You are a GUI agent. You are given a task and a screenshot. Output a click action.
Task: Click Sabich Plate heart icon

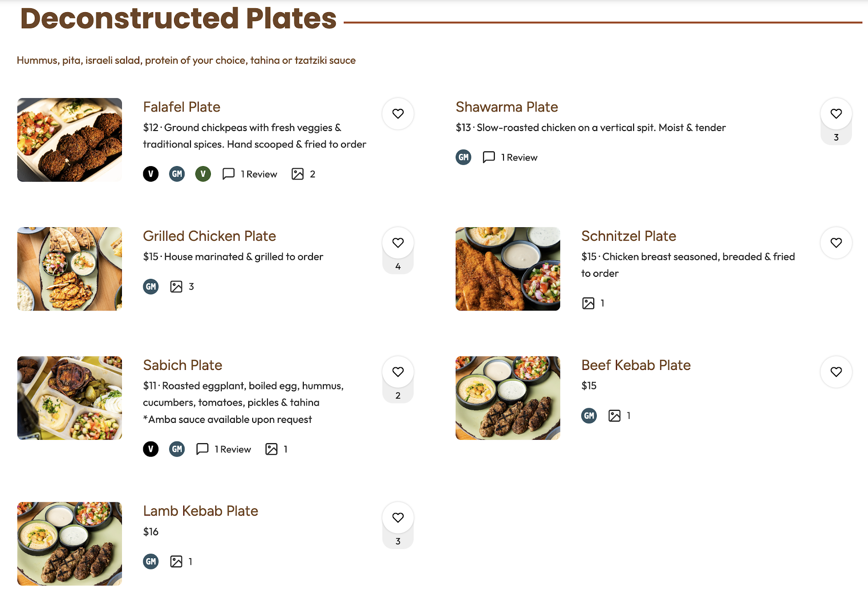(398, 372)
